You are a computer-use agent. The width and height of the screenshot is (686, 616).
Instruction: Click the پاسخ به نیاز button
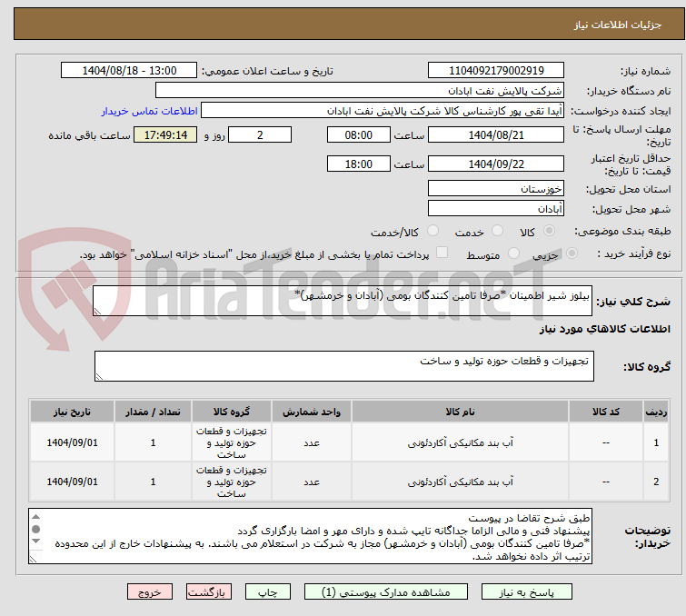point(526,592)
